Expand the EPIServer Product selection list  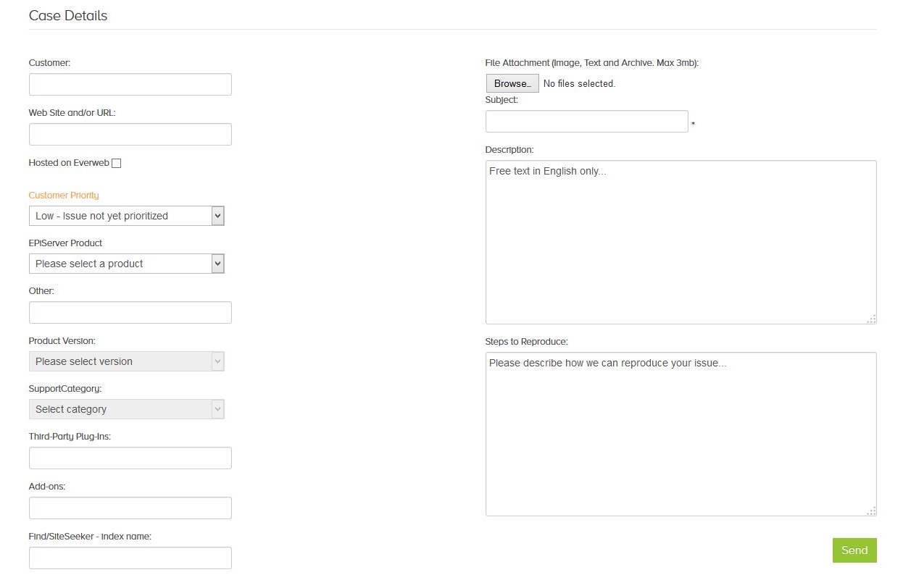tap(126, 263)
